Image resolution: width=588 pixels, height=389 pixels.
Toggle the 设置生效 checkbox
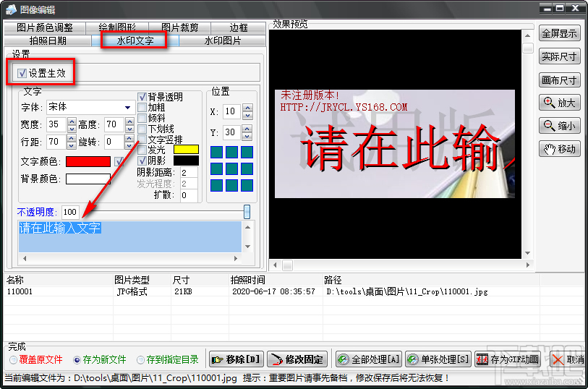22,73
